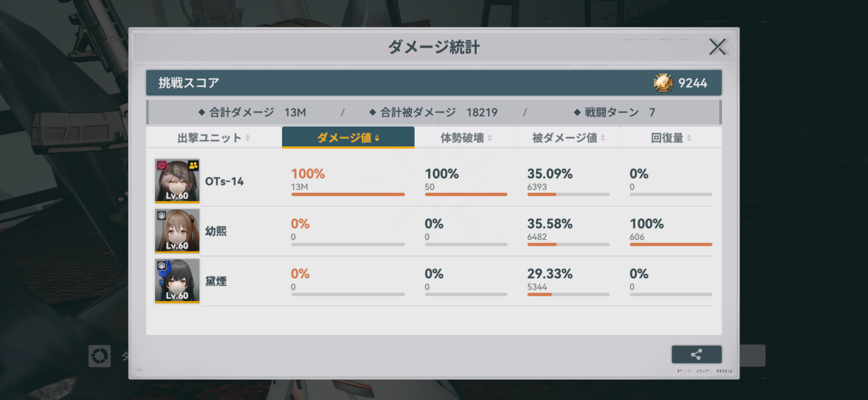This screenshot has height=400, width=868.
Task: Toggle sort arrow on ダメージ値 column
Action: [x=377, y=138]
